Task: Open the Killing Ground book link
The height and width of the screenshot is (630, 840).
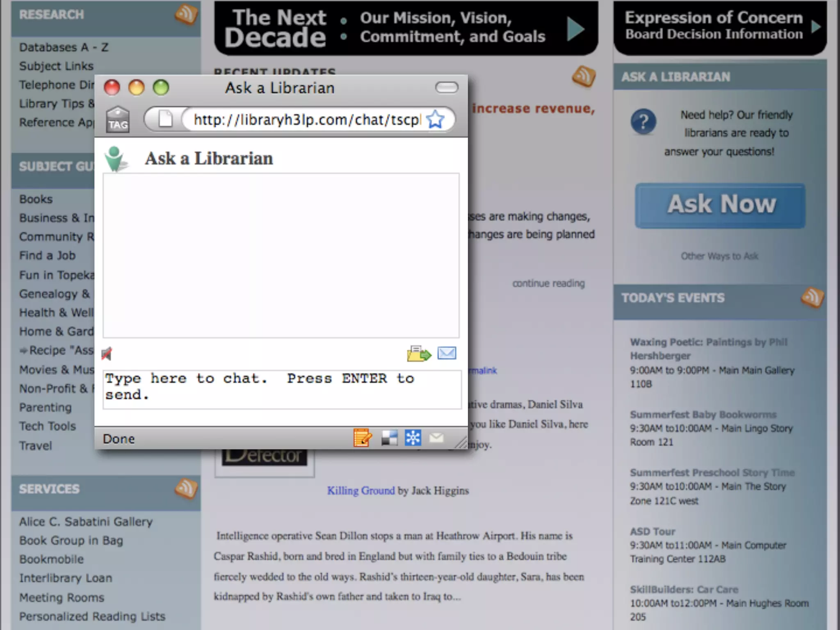Action: (361, 491)
